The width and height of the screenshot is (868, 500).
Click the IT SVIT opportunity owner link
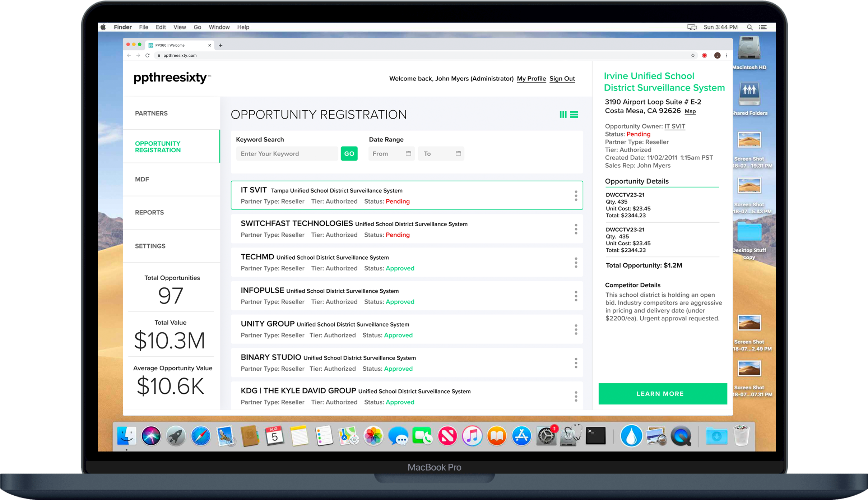674,126
